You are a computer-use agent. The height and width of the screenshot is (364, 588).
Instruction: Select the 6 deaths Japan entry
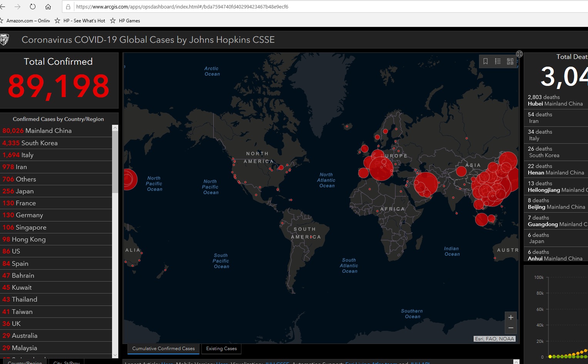(x=556, y=238)
